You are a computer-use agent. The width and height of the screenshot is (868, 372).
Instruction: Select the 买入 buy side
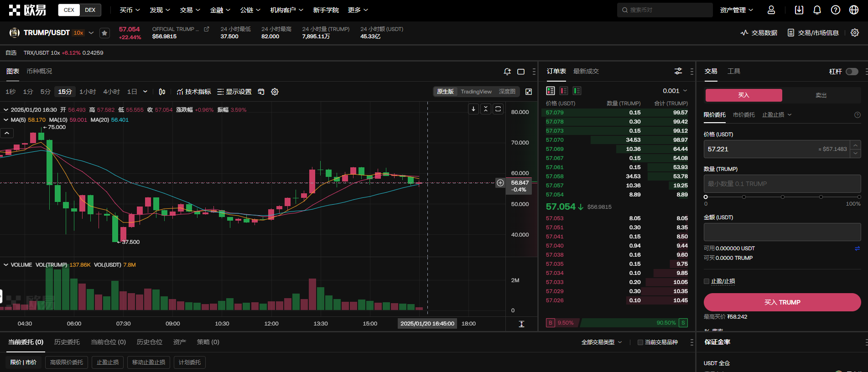[743, 95]
